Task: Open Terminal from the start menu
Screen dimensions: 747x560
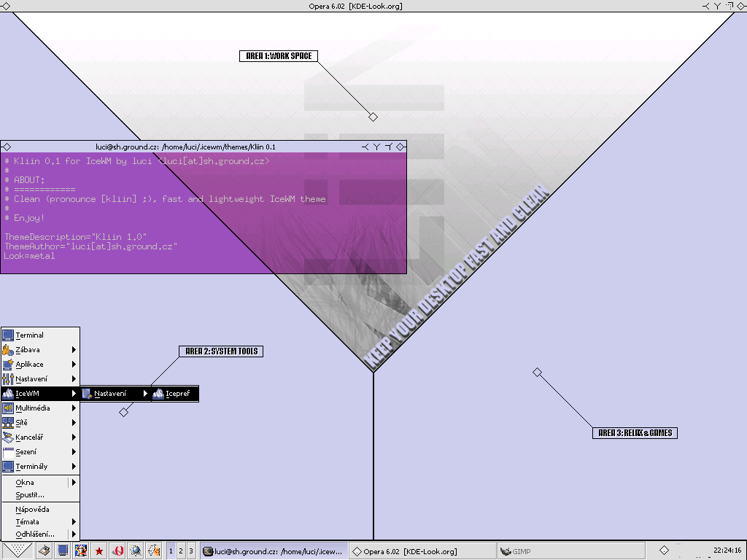Action: pos(41,335)
